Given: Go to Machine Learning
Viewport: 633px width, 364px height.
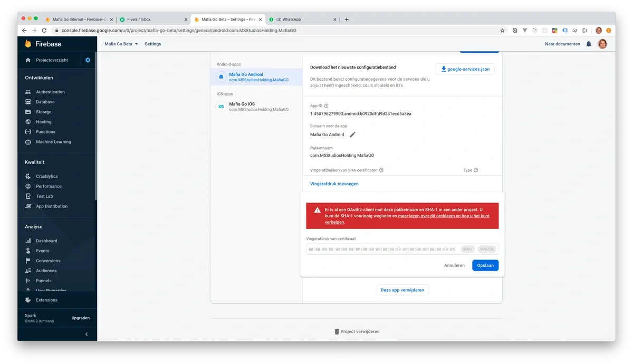Looking at the screenshot, I should [53, 142].
